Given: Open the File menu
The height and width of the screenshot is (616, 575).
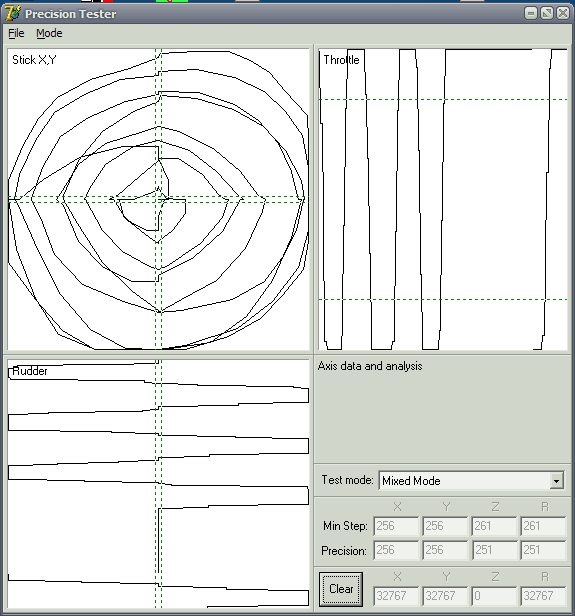Looking at the screenshot, I should click(x=16, y=33).
